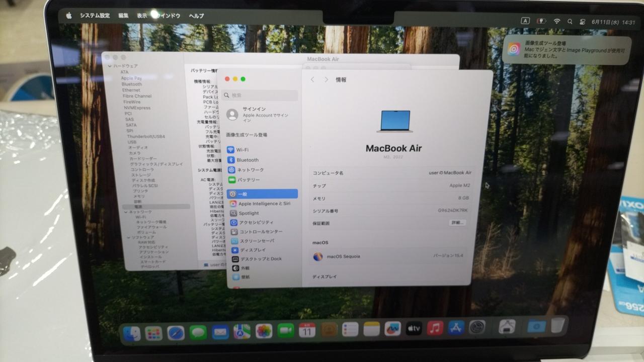Open Wi-Fi settings in the sidebar
This screenshot has width=644, height=362.
(x=243, y=150)
